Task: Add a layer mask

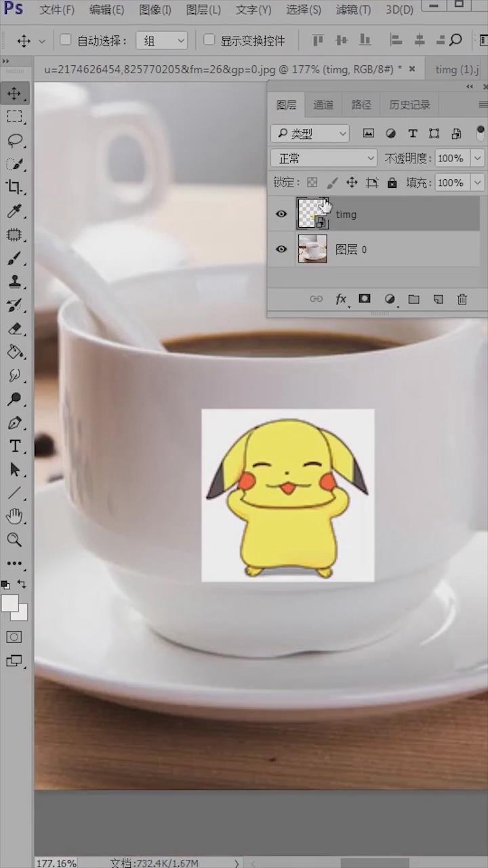Action: (x=365, y=299)
